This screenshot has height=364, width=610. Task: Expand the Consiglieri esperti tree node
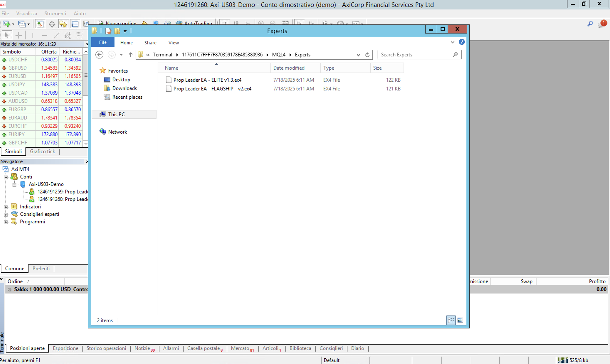[x=6, y=214]
